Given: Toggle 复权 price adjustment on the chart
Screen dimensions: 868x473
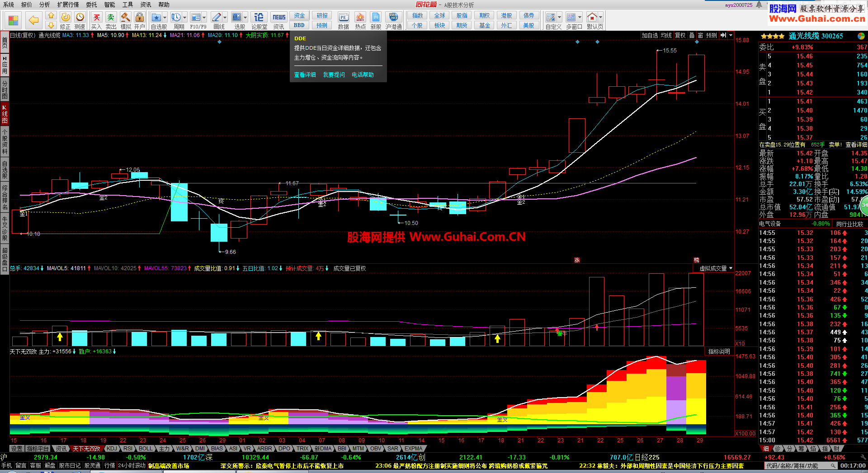Looking at the screenshot, I should [680, 35].
